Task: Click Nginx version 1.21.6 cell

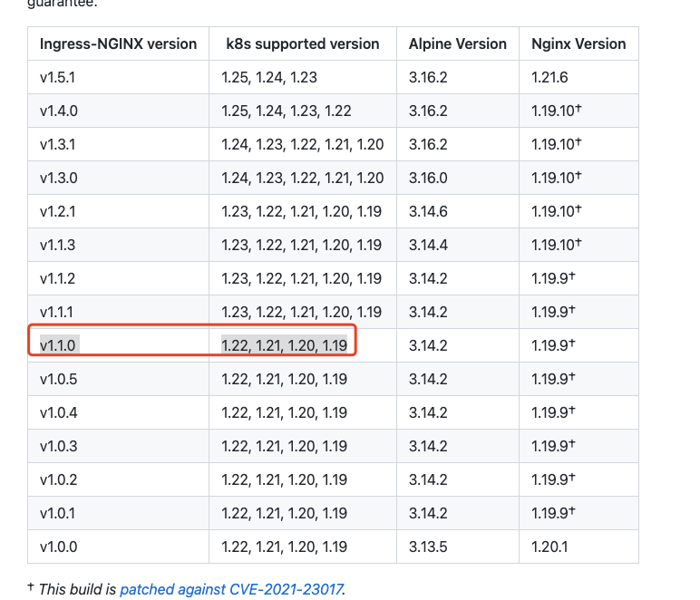Action: tap(578, 77)
